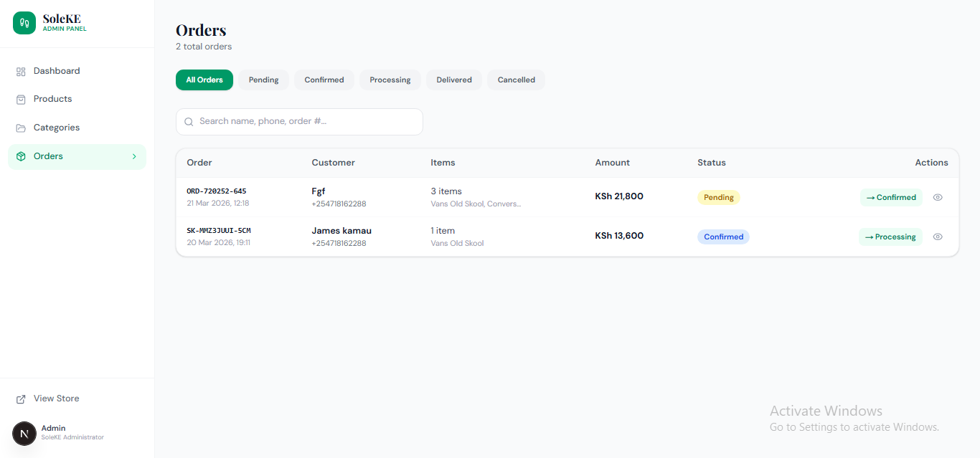Screen dimensions: 980x458
Task: View details of order ORD-720252-645 via eye icon
Action: (938, 197)
